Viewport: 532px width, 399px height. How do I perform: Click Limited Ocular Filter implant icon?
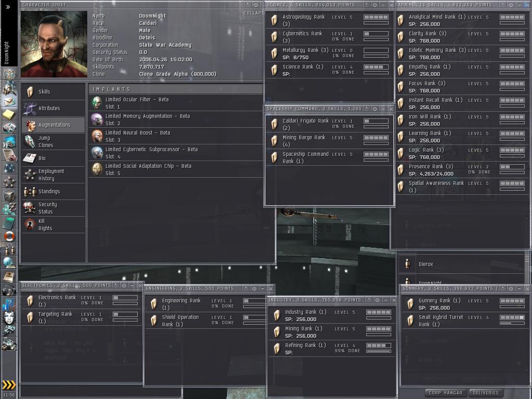(97, 102)
